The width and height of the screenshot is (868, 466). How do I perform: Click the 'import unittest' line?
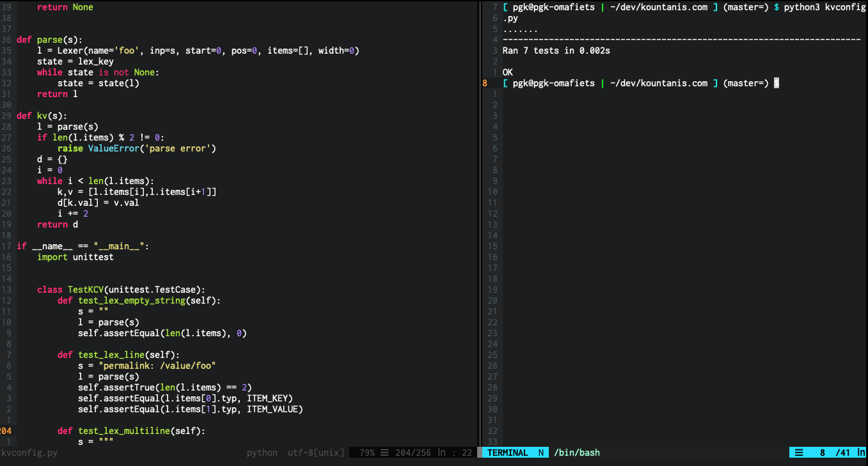[x=75, y=257]
